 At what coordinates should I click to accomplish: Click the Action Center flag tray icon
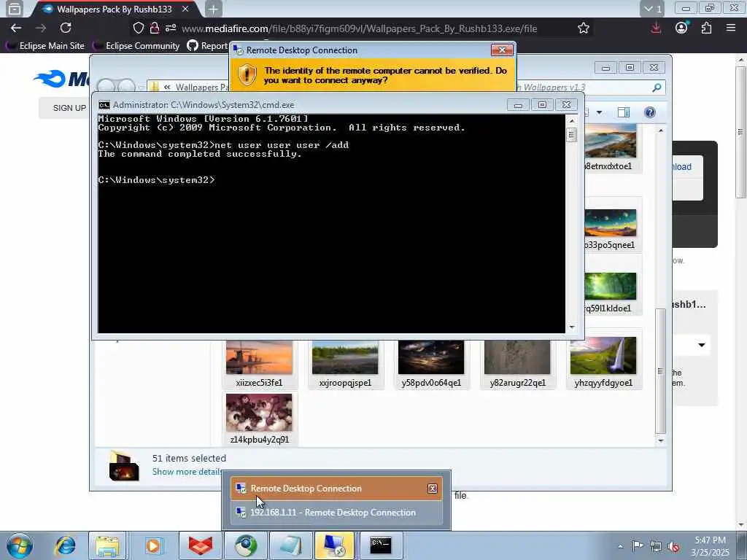pos(638,545)
